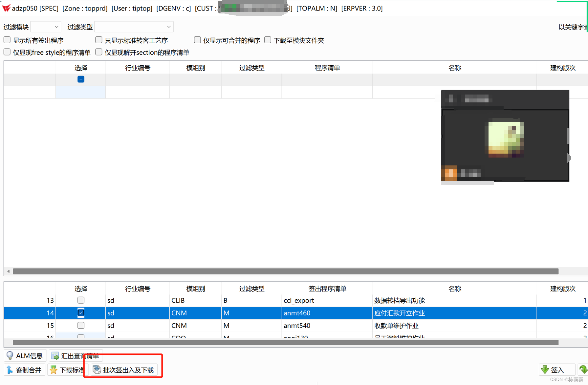Toggle 只显示标准转客工艺序 checkbox

click(x=98, y=40)
